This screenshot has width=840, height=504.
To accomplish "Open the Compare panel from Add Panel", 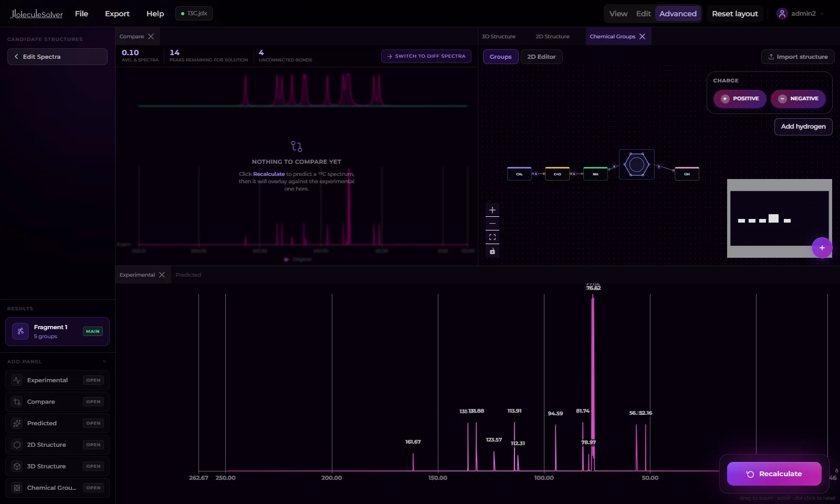I will [57, 402].
